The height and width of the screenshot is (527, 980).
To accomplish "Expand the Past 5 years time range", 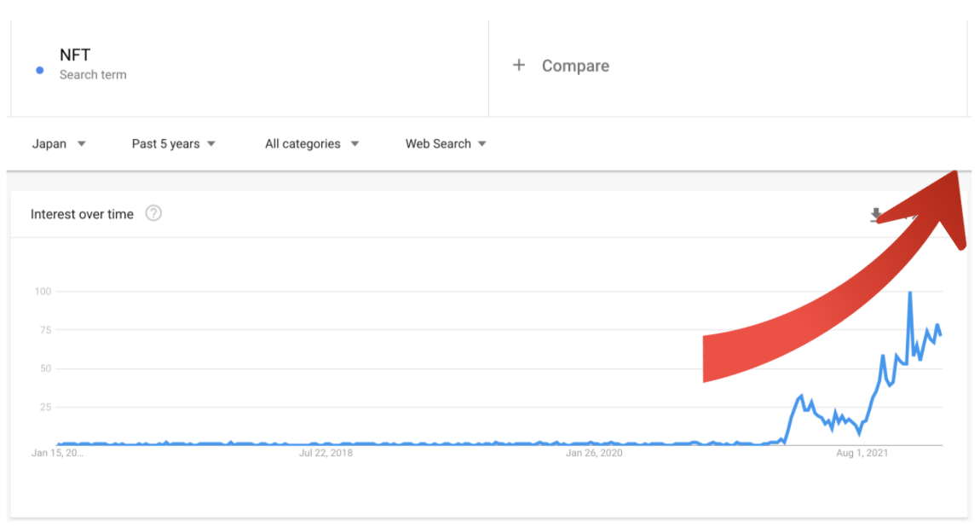I will point(173,144).
